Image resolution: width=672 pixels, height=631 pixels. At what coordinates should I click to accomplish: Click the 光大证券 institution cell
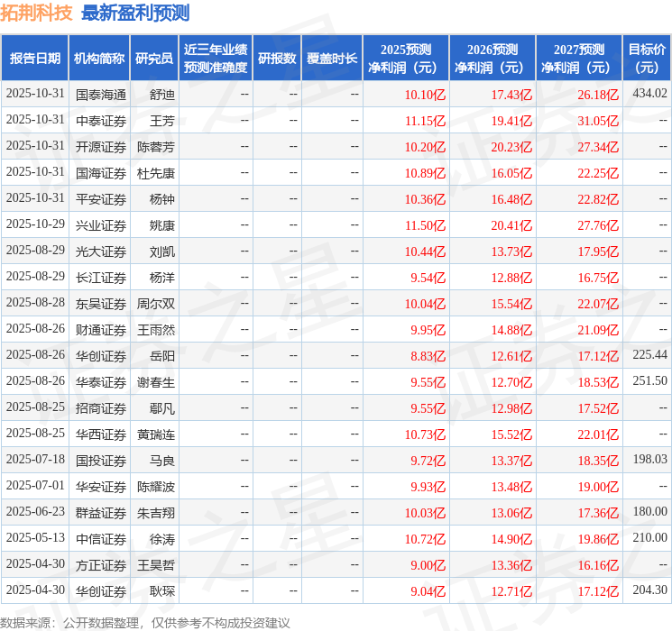(101, 251)
